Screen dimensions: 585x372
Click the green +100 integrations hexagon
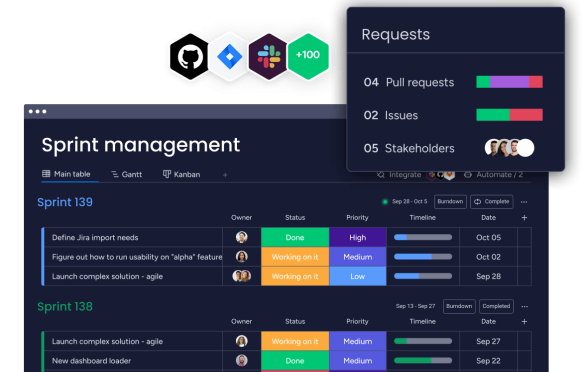(308, 56)
